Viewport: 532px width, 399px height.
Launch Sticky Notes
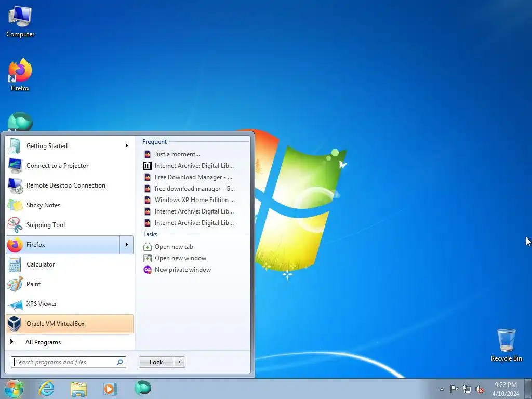[x=70, y=205]
